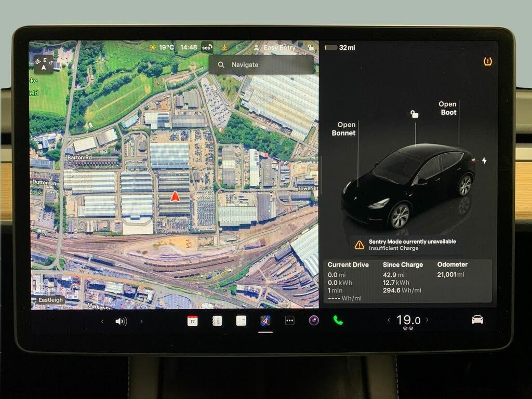Tap the Open Boot button

tap(447, 108)
